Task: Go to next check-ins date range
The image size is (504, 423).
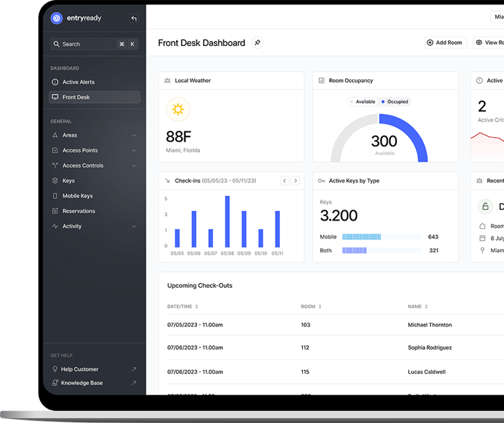Action: click(296, 181)
